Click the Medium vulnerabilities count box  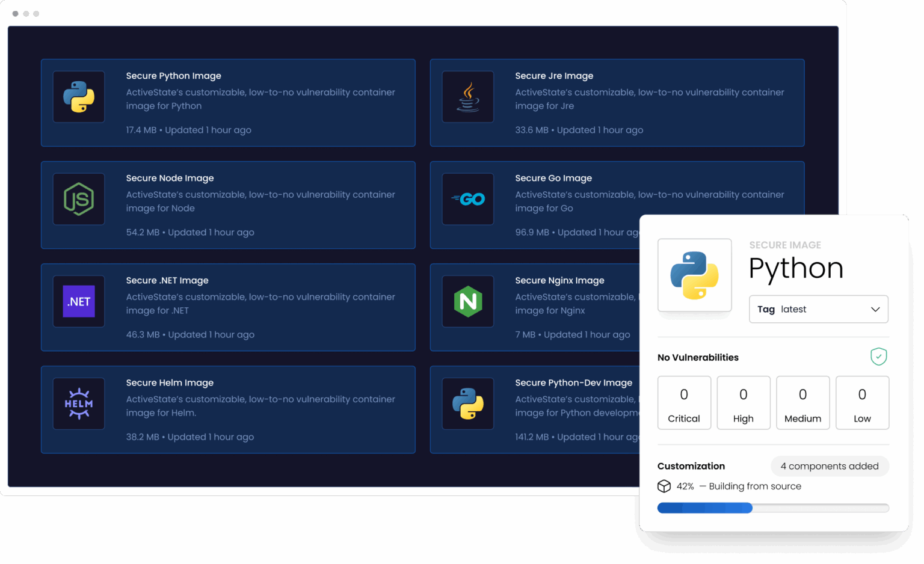[x=802, y=403]
